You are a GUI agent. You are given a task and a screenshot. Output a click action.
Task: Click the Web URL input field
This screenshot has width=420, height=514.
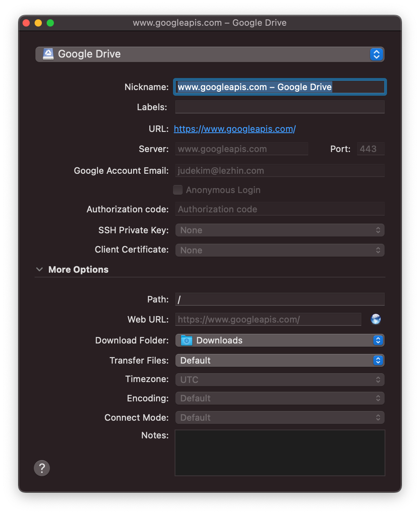268,319
